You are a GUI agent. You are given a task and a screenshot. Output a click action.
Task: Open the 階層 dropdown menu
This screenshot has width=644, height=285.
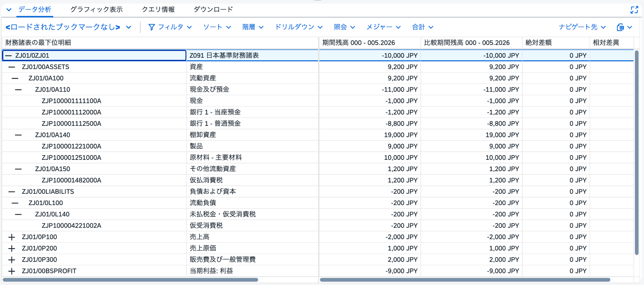tap(253, 27)
